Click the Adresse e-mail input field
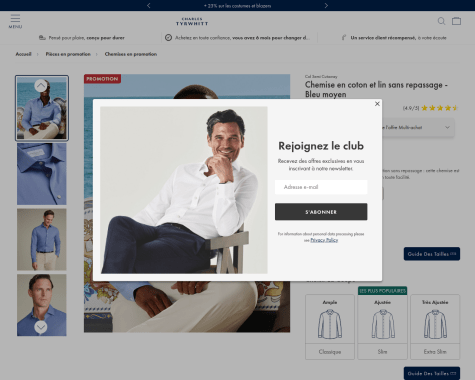Image resolution: width=475 pixels, height=380 pixels. 321,187
